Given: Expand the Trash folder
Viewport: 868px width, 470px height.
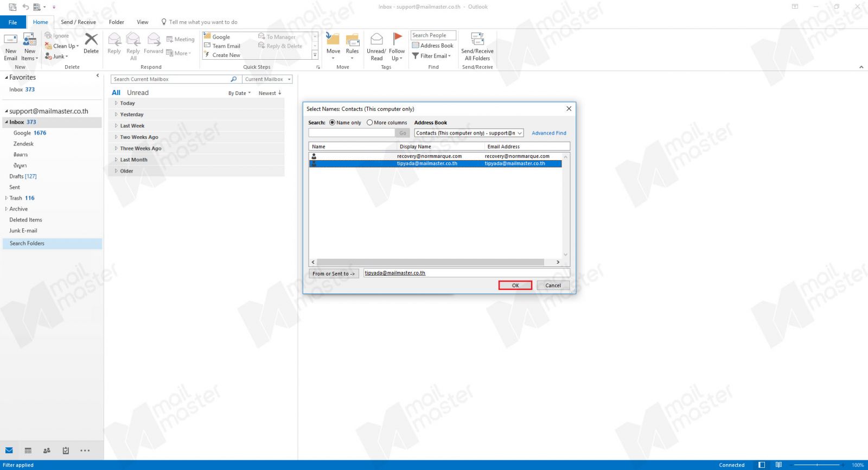Looking at the screenshot, I should [7, 198].
